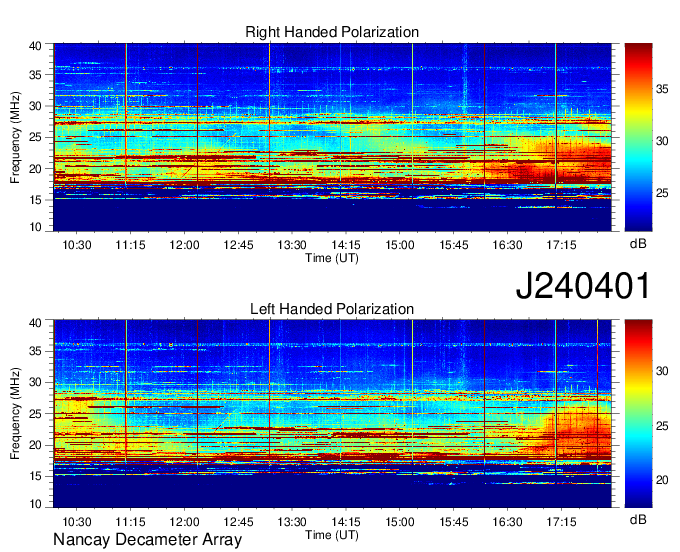The height and width of the screenshot is (552, 680).
Task: Click the 16:30 time tick under the lower plot
Action: point(507,522)
